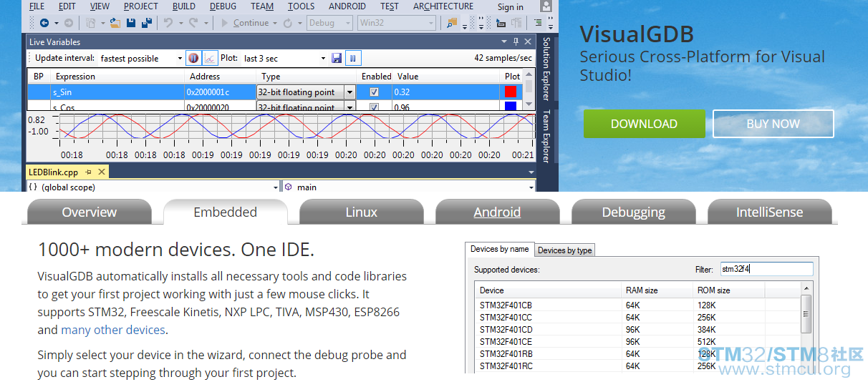The image size is (868, 387).
Task: Click the save all files icon
Action: 147,23
